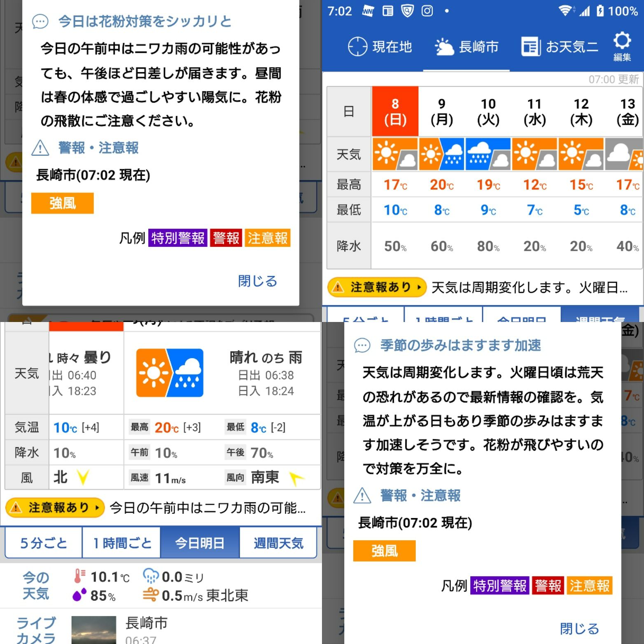Close the dialog via 閉じる link
Screen dimensions: 644x644
257,281
